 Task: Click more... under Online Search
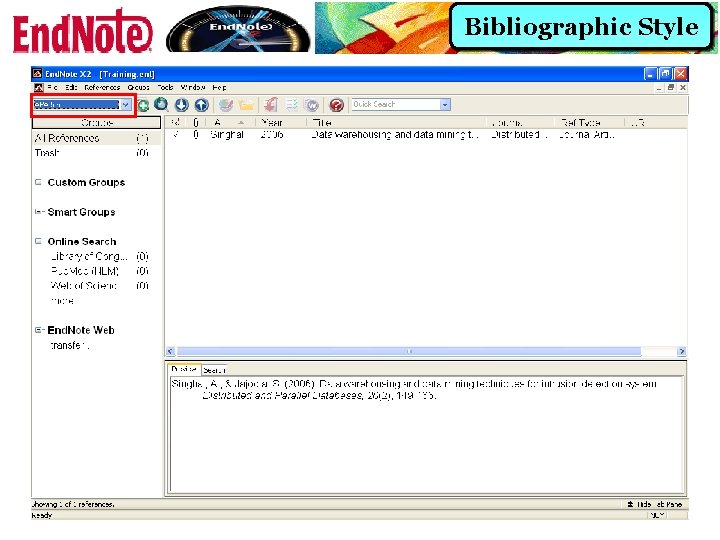tap(62, 301)
